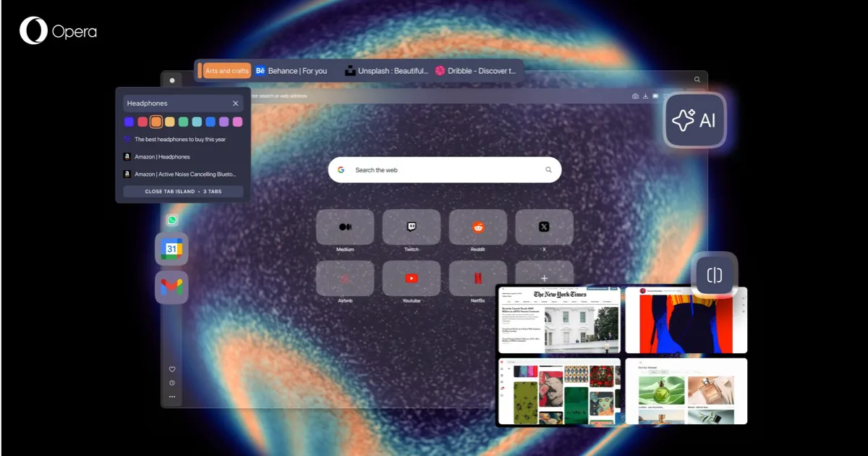868x456 pixels.
Task: Open the three-dot sidebar setup menu
Action: 172,397
